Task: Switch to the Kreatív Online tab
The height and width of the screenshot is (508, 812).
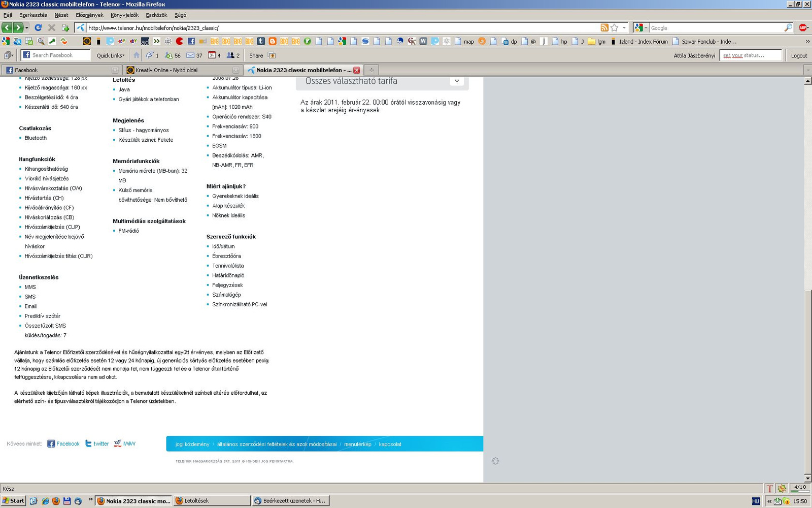Action: point(182,70)
